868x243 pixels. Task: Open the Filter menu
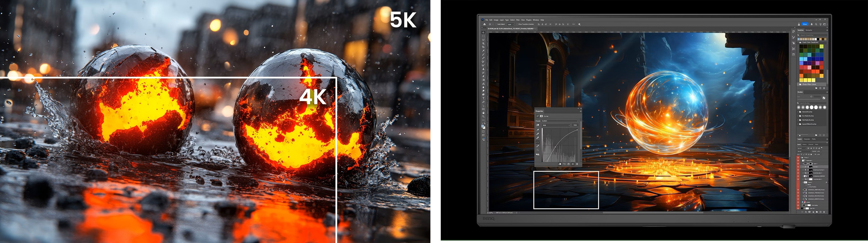click(518, 20)
